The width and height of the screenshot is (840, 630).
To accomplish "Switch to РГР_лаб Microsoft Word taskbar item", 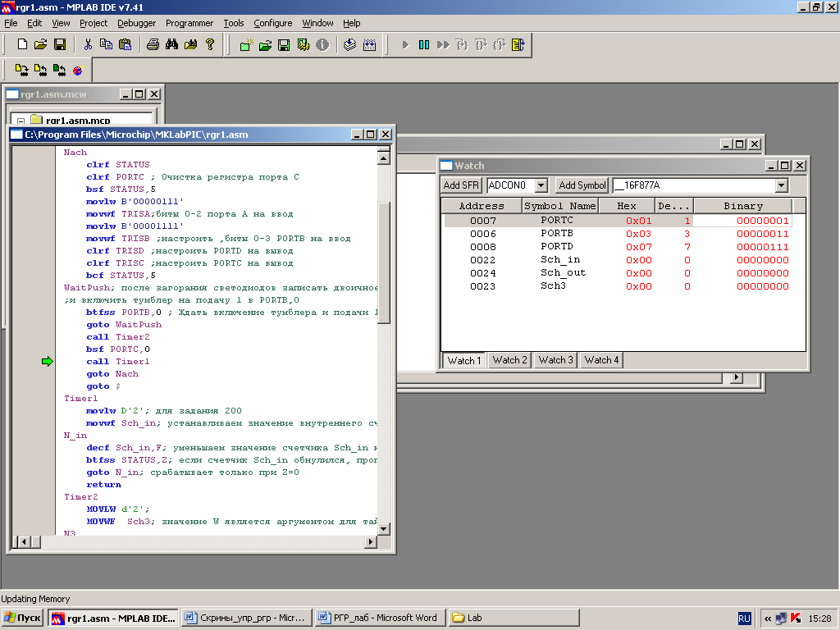I will click(380, 618).
